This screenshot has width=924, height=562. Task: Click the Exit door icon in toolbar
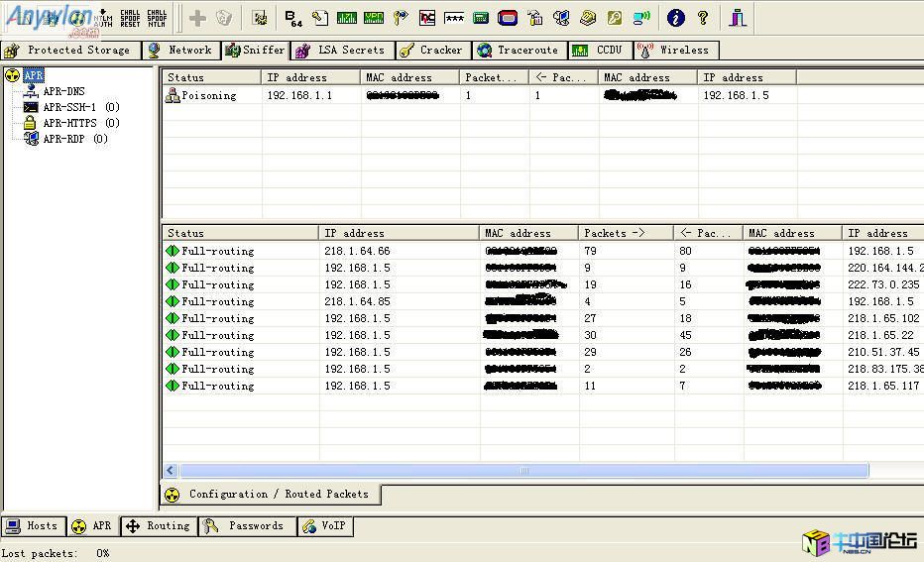point(738,18)
